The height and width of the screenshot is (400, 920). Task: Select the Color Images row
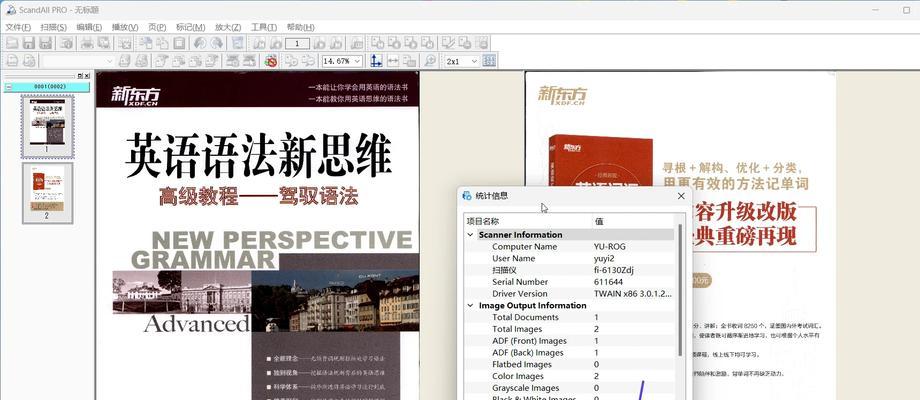(569, 376)
